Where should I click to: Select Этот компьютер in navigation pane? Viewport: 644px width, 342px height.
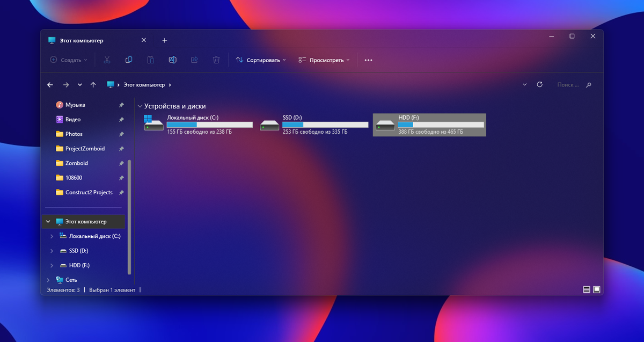click(84, 222)
